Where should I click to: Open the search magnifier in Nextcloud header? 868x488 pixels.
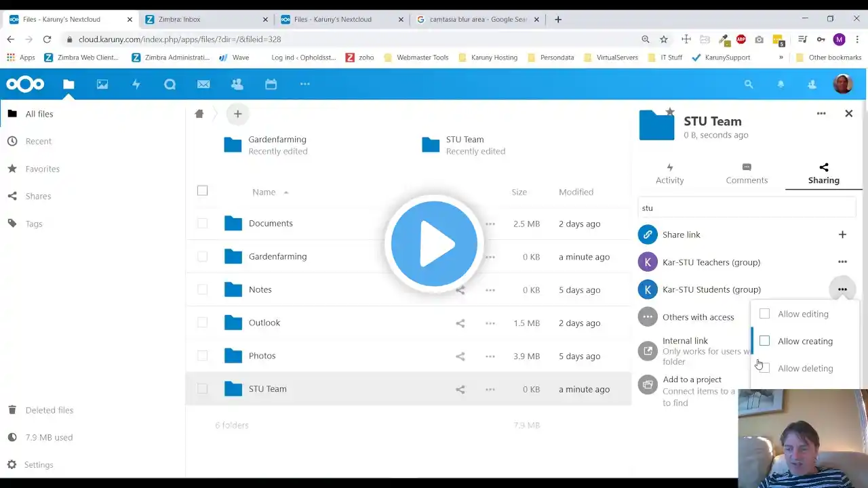[749, 84]
